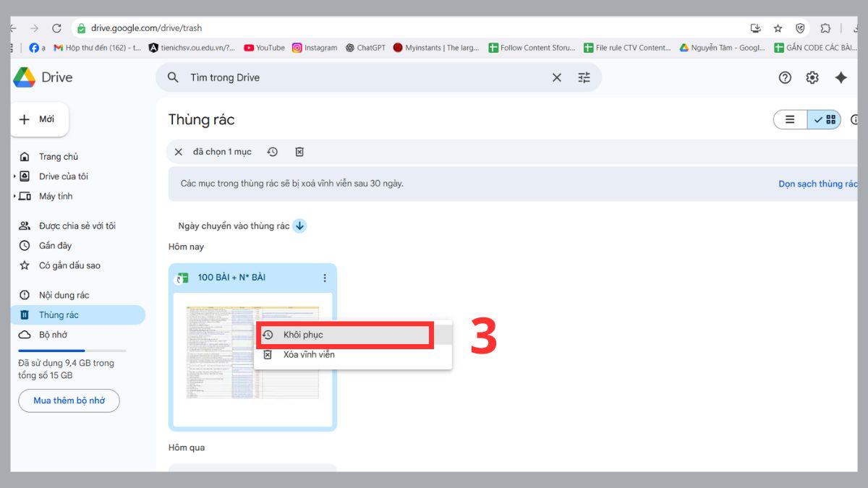The height and width of the screenshot is (488, 868).
Task: Click the Google Drive logo
Action: (x=24, y=77)
